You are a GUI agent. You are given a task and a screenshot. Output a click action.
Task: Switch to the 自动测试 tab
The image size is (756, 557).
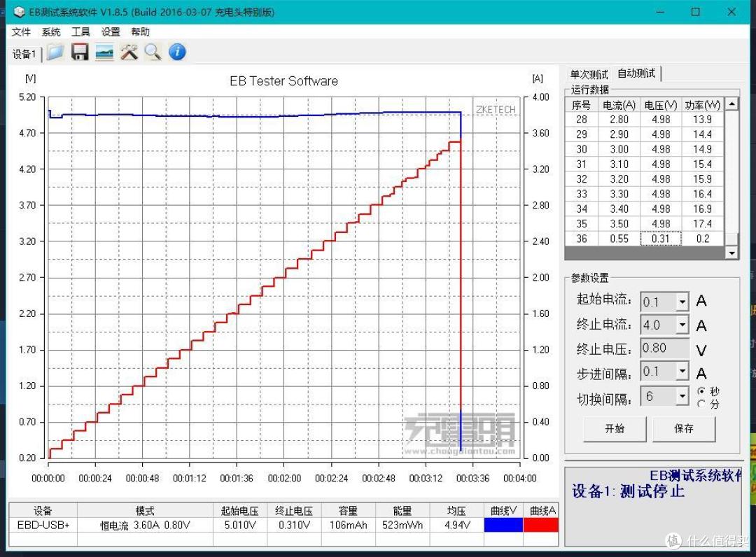tap(636, 73)
